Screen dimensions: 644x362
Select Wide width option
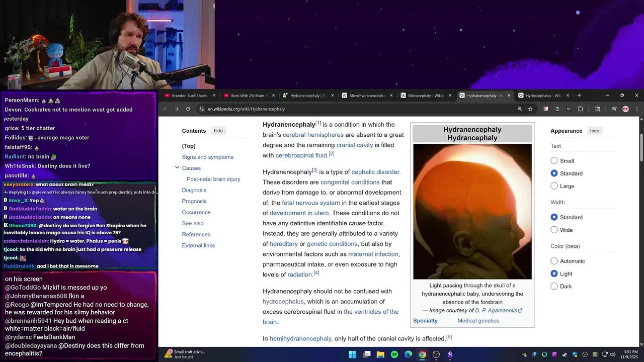point(554,230)
